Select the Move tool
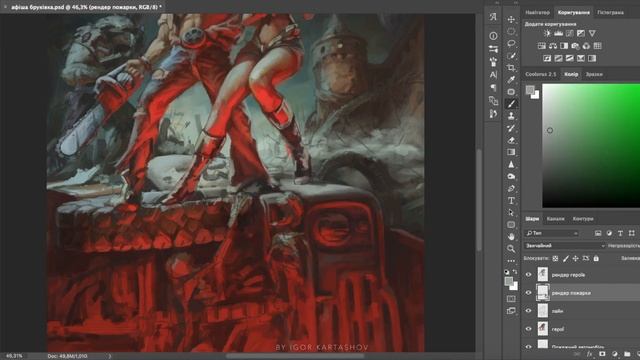This screenshot has height=360, width=640. (x=511, y=19)
